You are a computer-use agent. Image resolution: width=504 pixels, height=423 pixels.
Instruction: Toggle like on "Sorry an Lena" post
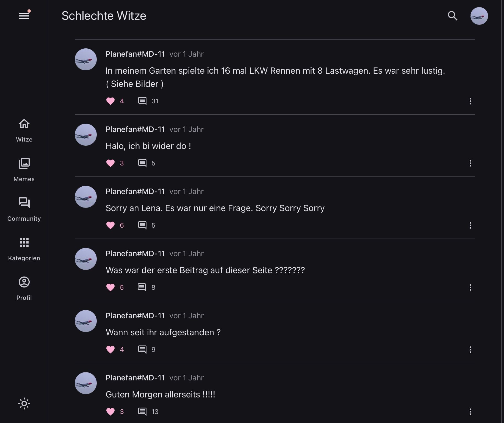pos(110,225)
